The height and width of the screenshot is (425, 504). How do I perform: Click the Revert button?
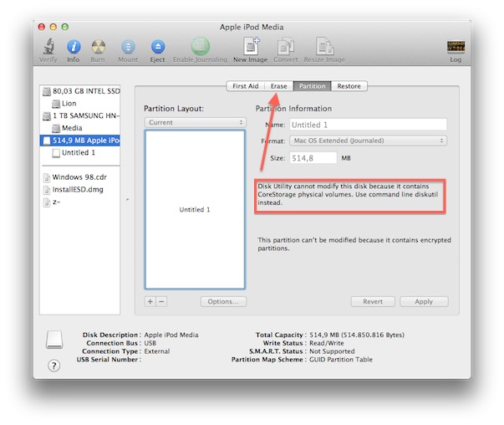pos(373,302)
